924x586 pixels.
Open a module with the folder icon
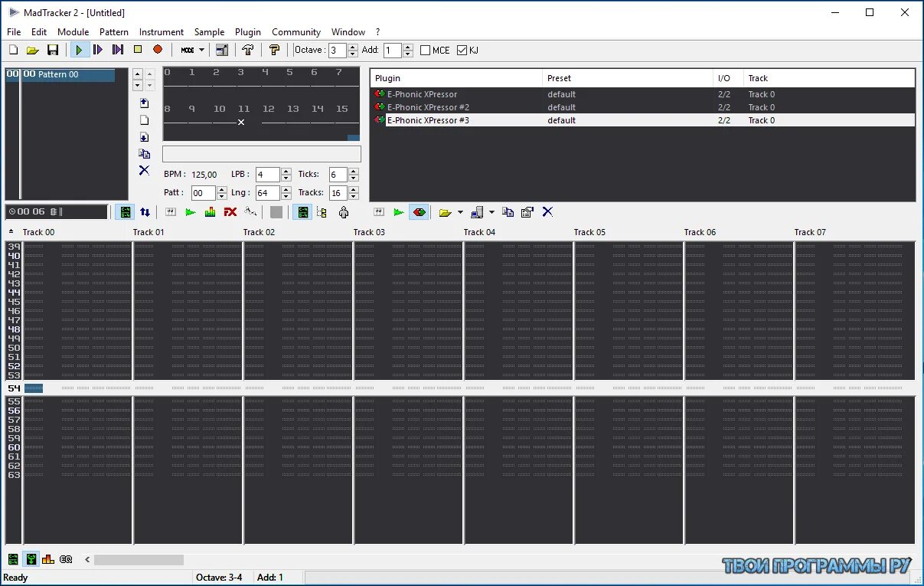32,49
